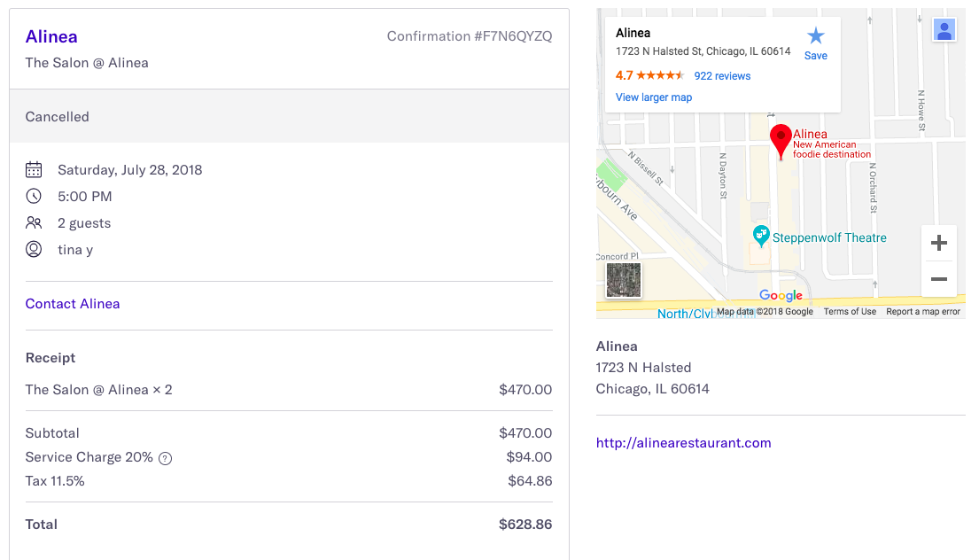This screenshot has height=560, width=979.
Task: Click the Subtotal $470.00 amount
Action: tap(525, 433)
